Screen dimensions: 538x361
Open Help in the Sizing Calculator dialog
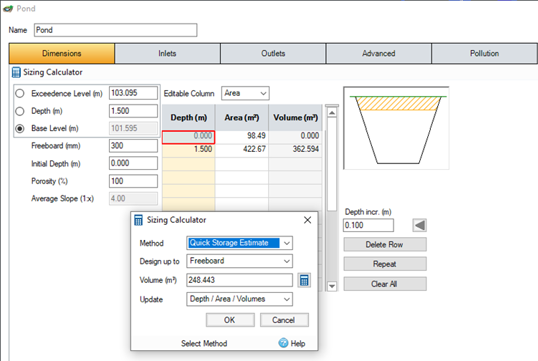[292, 343]
